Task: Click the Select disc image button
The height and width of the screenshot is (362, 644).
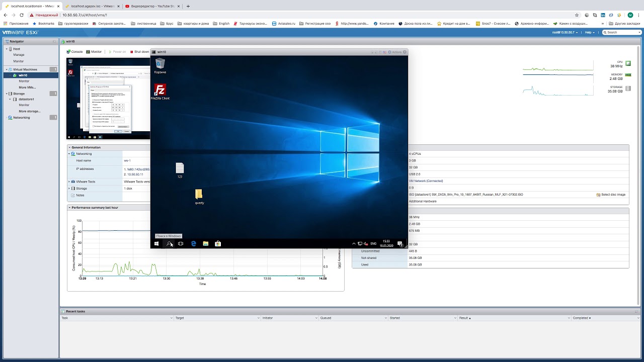Action: (611, 195)
